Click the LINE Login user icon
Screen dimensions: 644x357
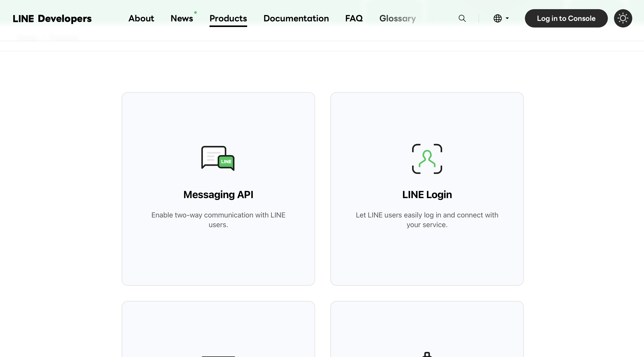coord(427,159)
